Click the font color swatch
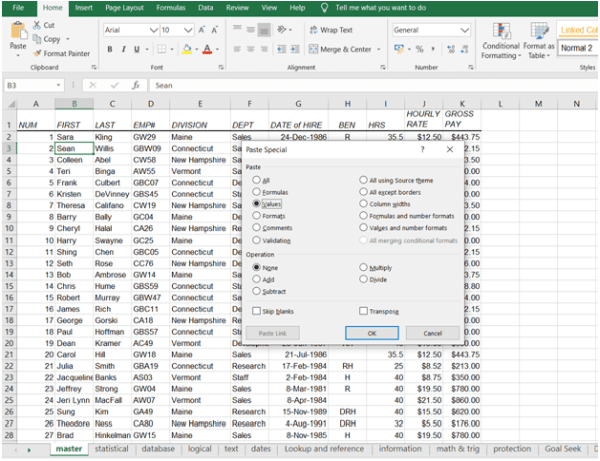This screenshot has width=600, height=461. 205,49
